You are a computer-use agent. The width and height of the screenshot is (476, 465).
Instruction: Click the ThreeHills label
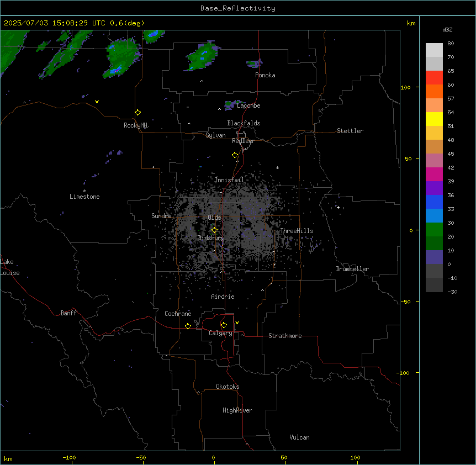297,231
